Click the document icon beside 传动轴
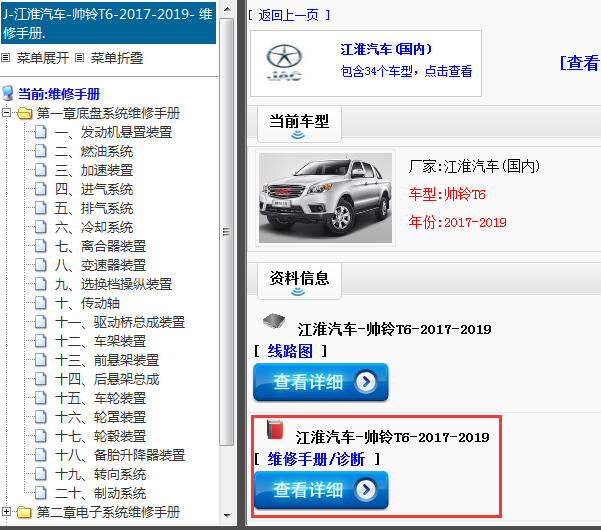 (x=41, y=303)
